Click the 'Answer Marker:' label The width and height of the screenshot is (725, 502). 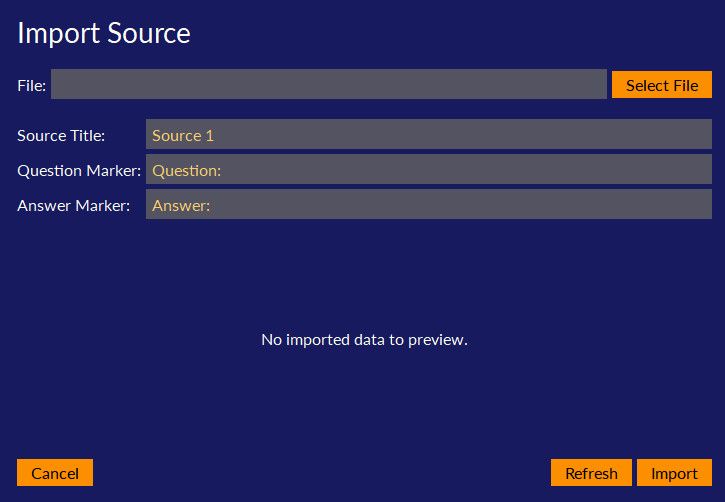tap(73, 205)
